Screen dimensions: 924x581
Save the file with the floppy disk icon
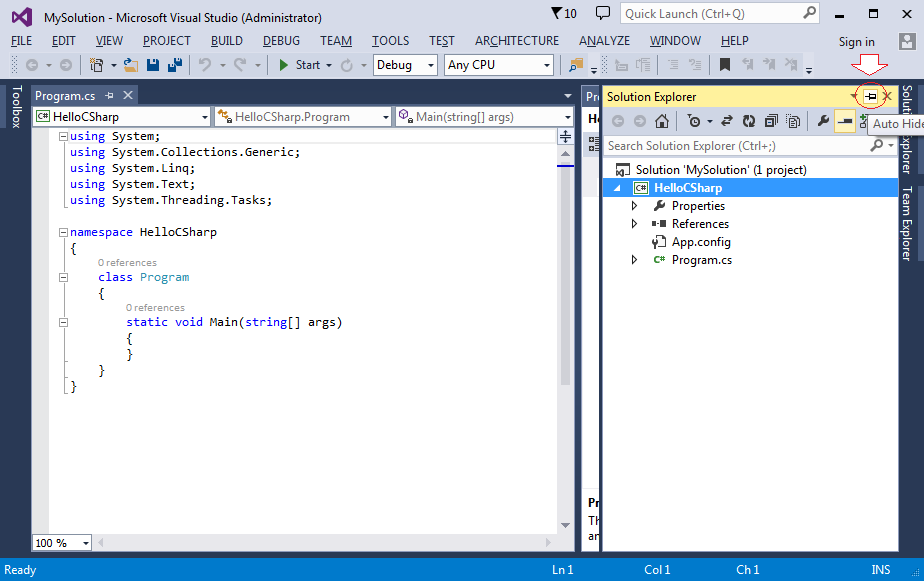pos(153,65)
